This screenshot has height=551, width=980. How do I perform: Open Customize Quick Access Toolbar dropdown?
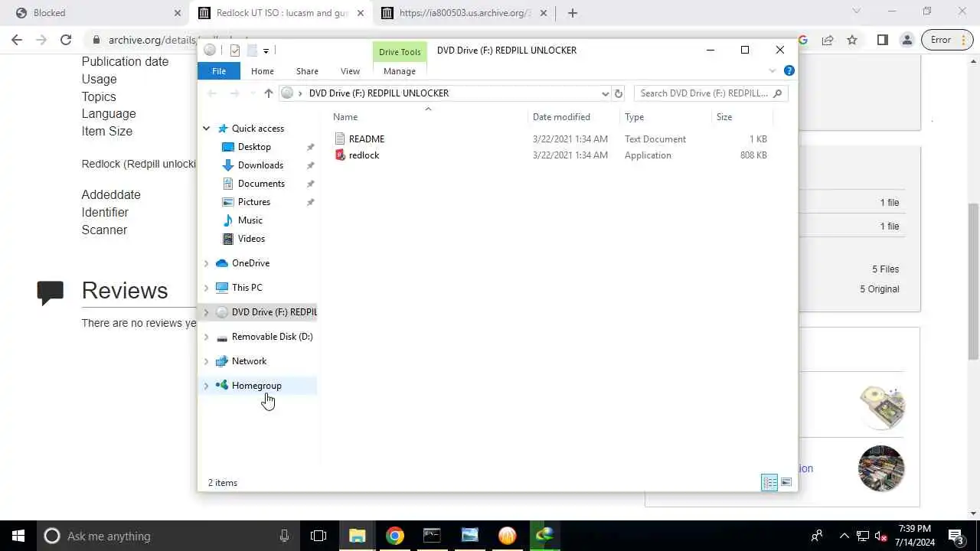(266, 51)
